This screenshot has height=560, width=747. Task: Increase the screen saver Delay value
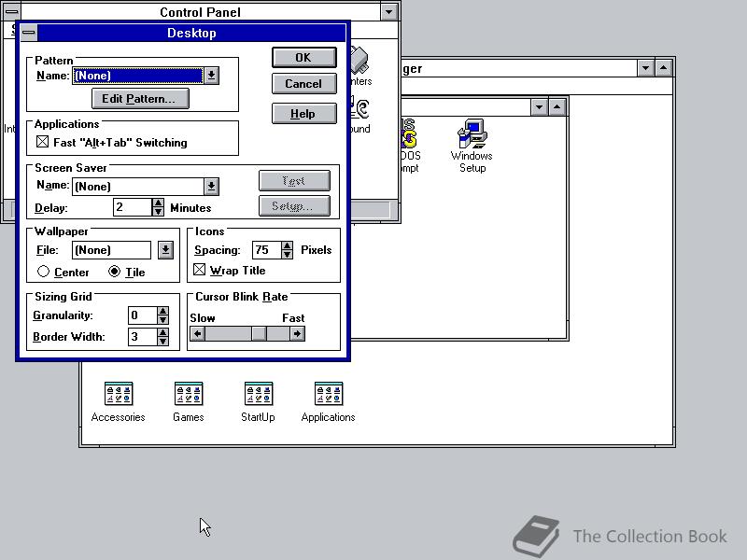[158, 203]
